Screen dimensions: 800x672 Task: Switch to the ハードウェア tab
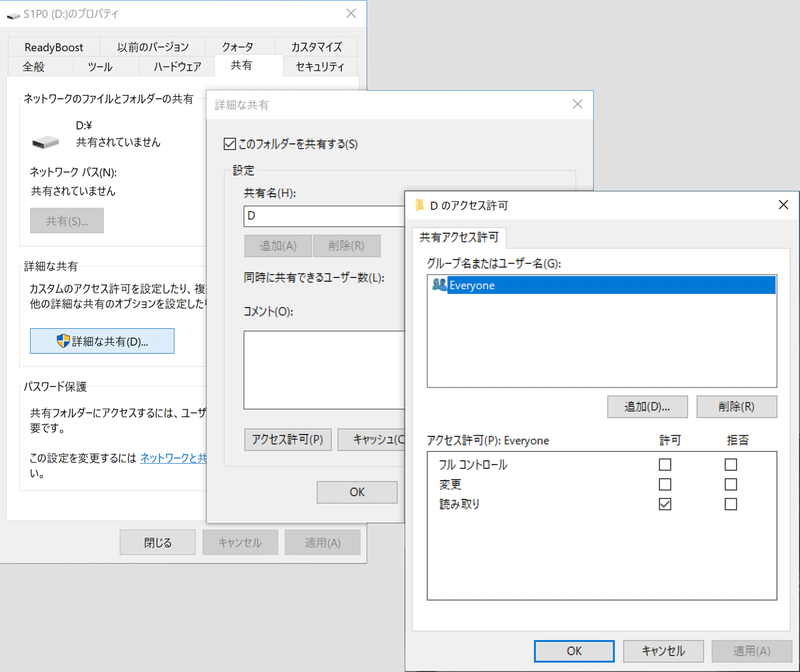(x=177, y=67)
